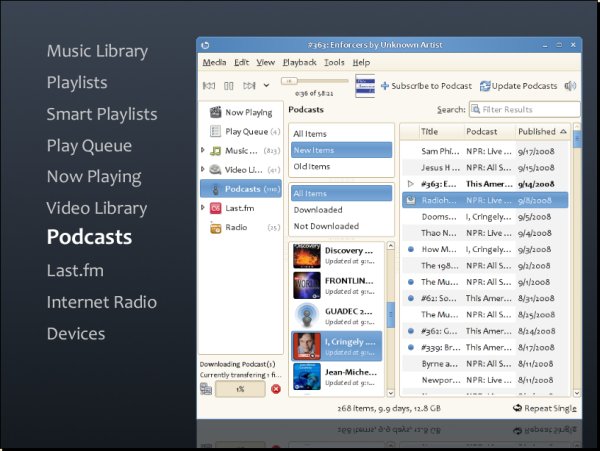
Task: Click the Banshee icon in title bar
Action: point(205,45)
